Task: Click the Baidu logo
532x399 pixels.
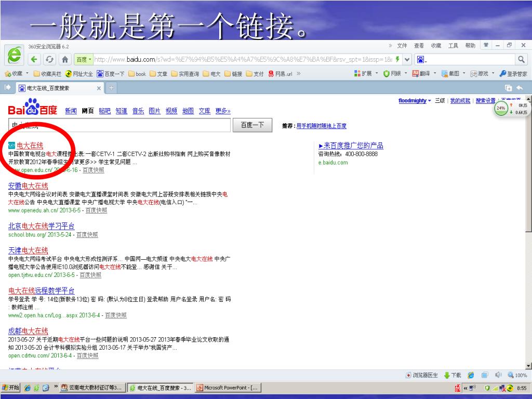Action: 33,107
